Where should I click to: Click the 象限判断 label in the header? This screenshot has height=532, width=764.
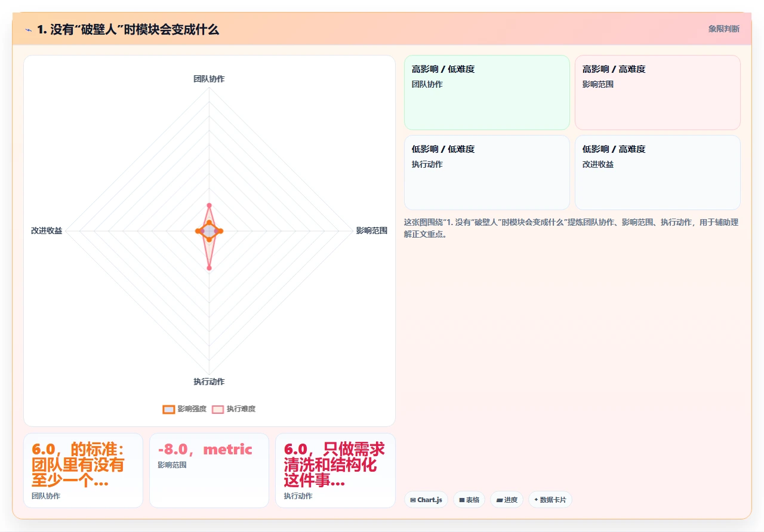723,29
